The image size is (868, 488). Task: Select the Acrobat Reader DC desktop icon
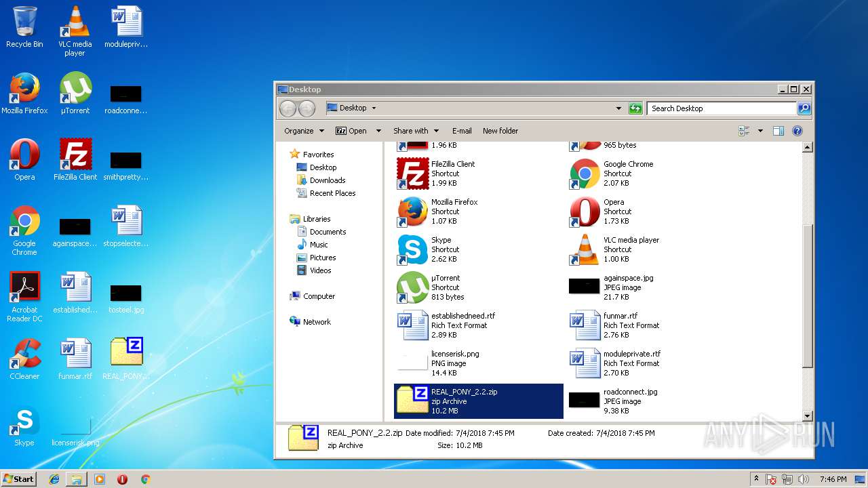point(24,297)
